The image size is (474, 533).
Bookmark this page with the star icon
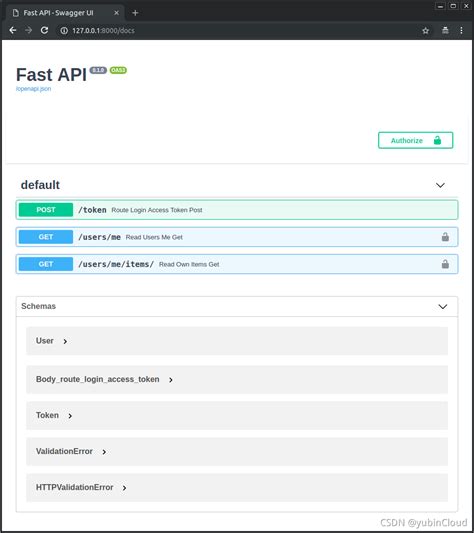(425, 31)
